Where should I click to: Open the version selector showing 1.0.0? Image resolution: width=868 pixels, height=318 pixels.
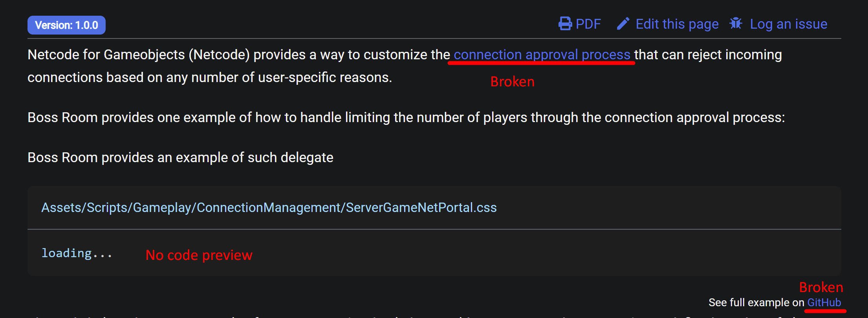point(66,24)
